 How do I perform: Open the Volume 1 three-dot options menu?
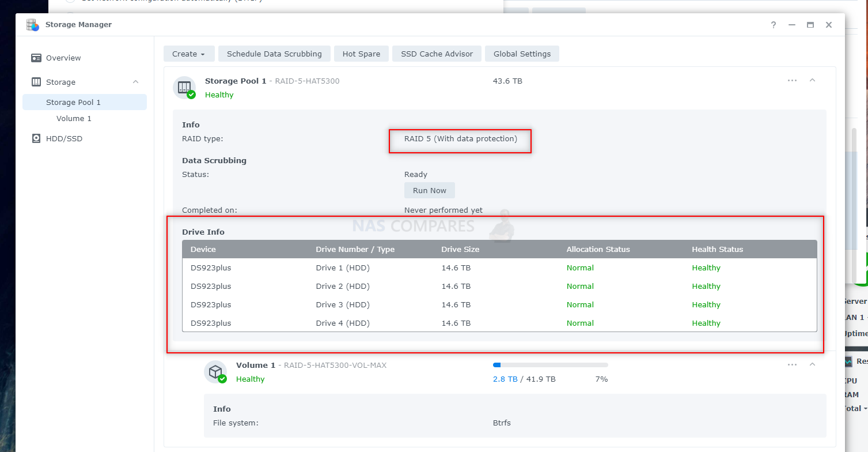point(792,364)
